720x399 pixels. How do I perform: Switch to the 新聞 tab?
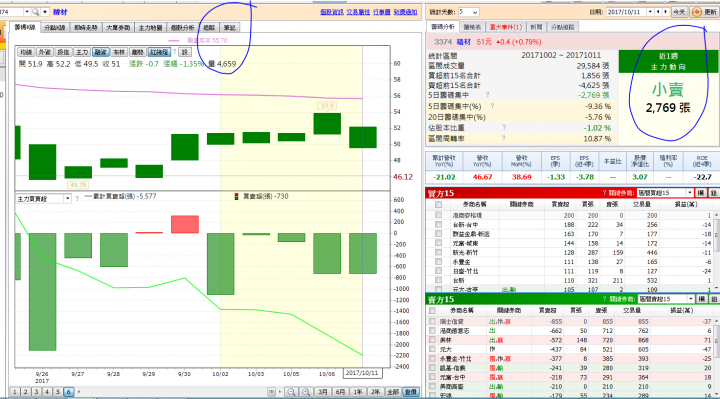click(x=536, y=27)
